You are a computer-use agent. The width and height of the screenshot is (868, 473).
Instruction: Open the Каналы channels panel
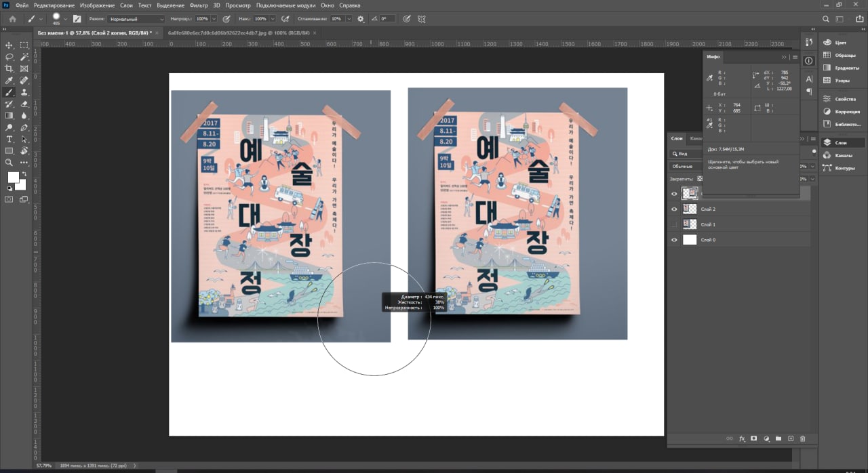[x=844, y=155]
